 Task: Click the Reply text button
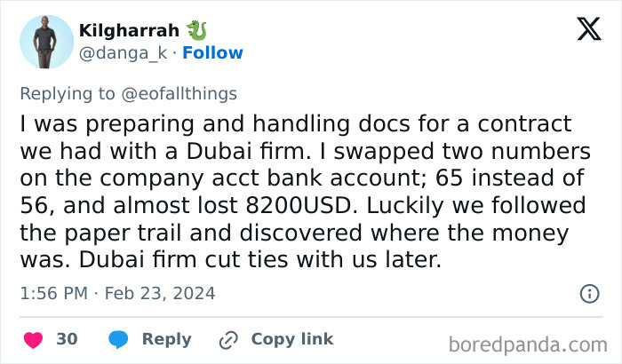tap(166, 340)
